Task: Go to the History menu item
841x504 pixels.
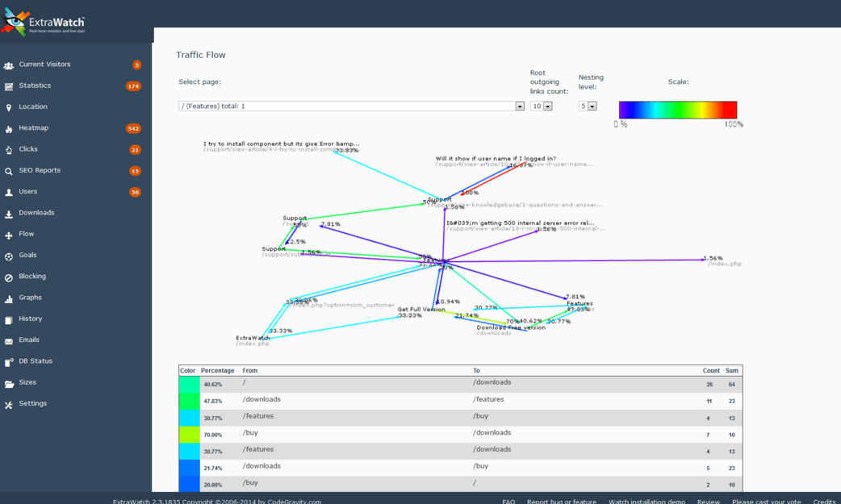Action: [31, 319]
